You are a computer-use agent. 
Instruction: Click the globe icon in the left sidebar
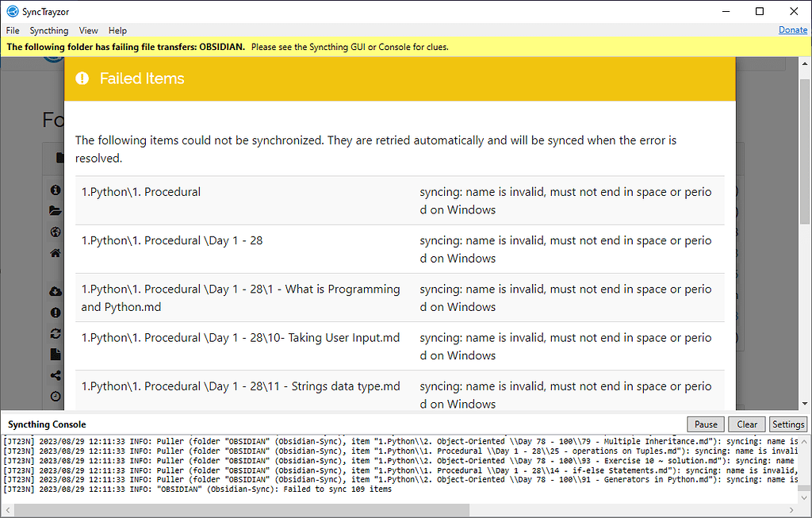[x=55, y=232]
